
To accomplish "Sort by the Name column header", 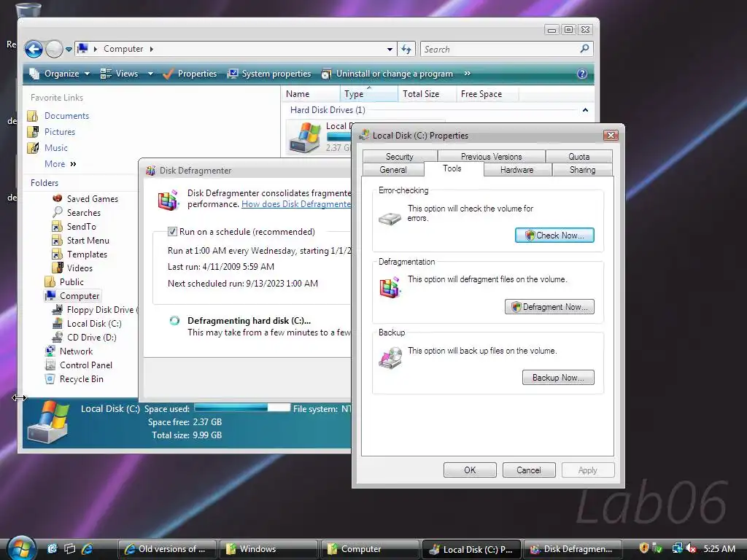I will (311, 94).
